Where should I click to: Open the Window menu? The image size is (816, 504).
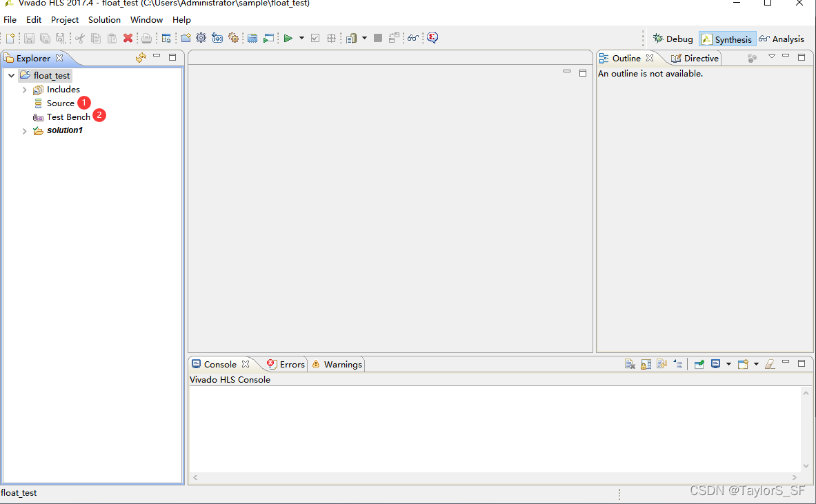146,20
